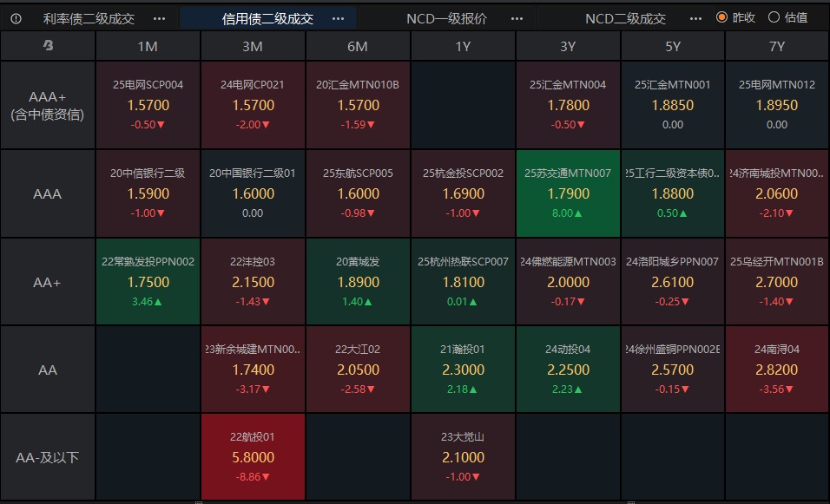Screen dimensions: 830x504
Task: Open 25电网MTN012 cell
Action: pyautogui.click(x=777, y=105)
